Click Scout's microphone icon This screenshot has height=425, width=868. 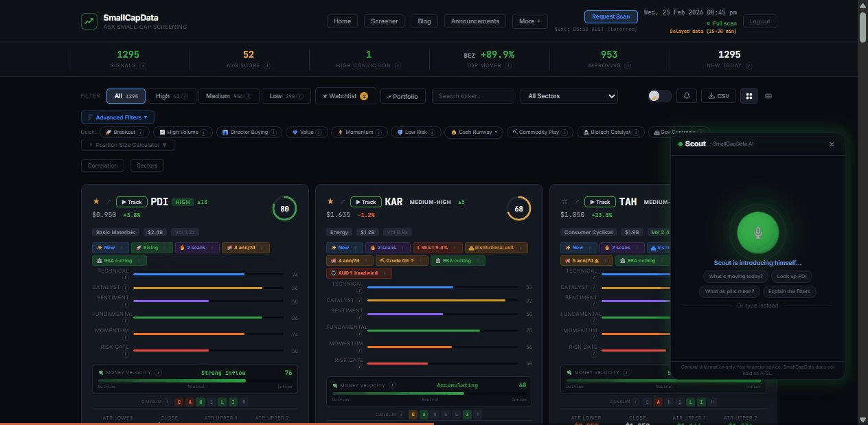(757, 233)
